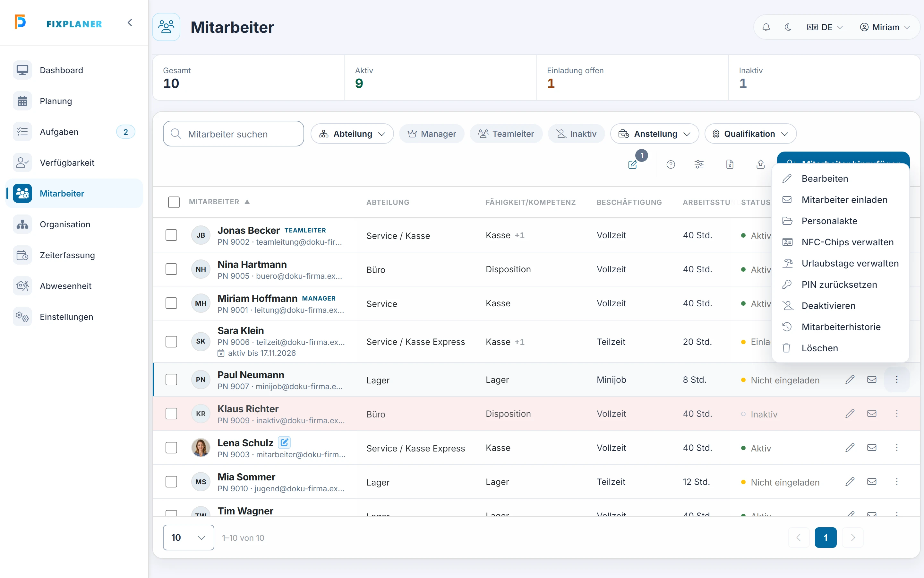This screenshot has height=578, width=924.
Task: Go to Zeiterfassung in sidebar
Action: (74, 255)
